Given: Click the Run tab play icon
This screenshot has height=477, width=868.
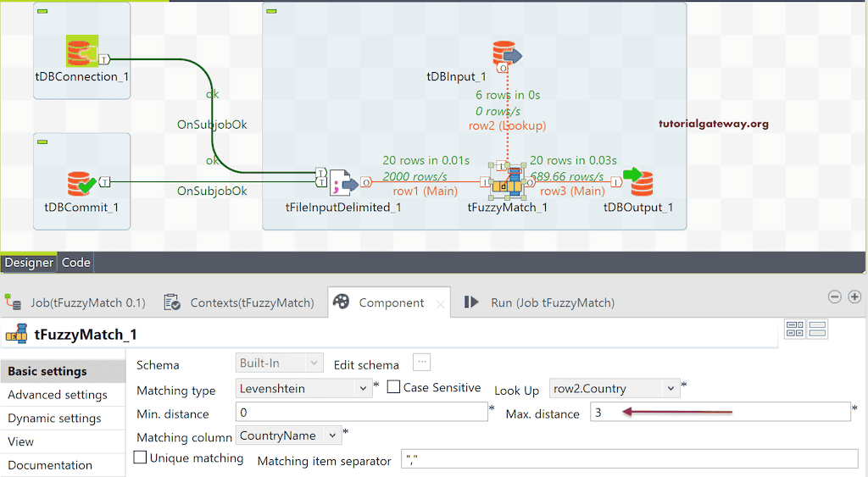Looking at the screenshot, I should [471, 302].
